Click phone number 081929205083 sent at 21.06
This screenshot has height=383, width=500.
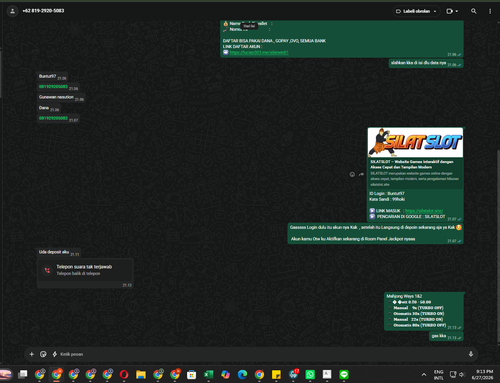point(53,87)
